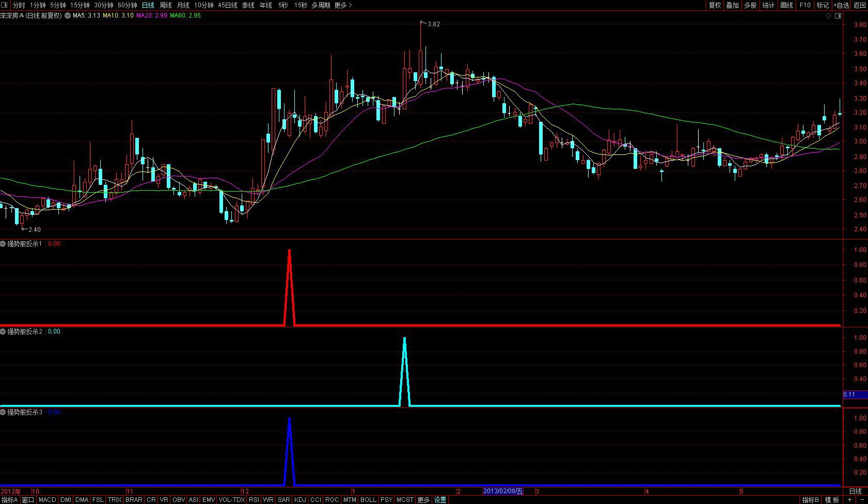Screen dimensions: 868x504
Task: Apply the ASI indicator
Action: pyautogui.click(x=194, y=500)
